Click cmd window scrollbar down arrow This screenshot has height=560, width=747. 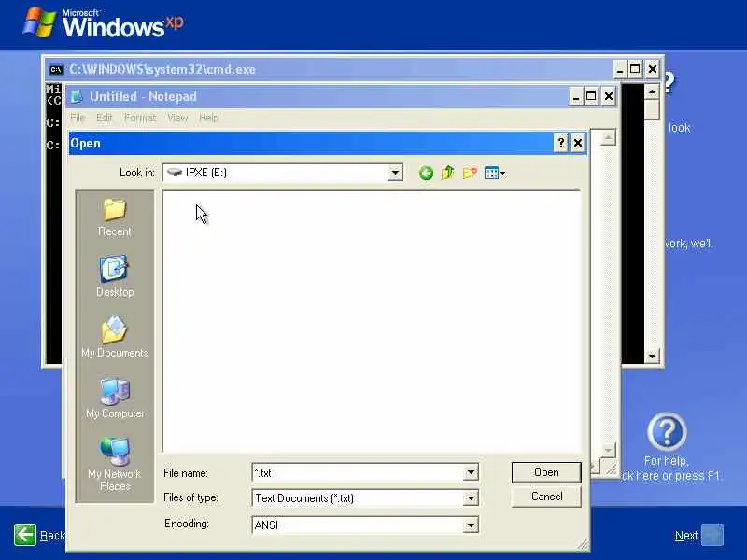pos(652,356)
